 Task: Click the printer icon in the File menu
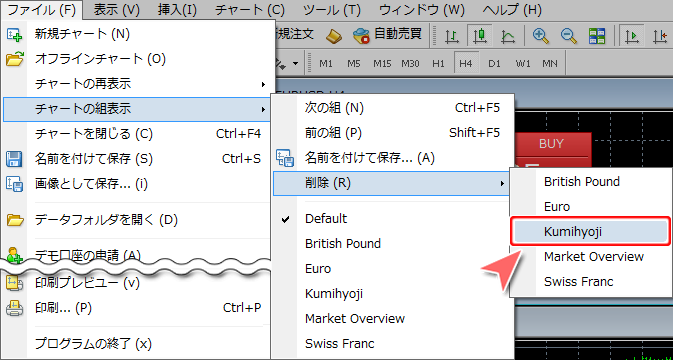tap(14, 308)
